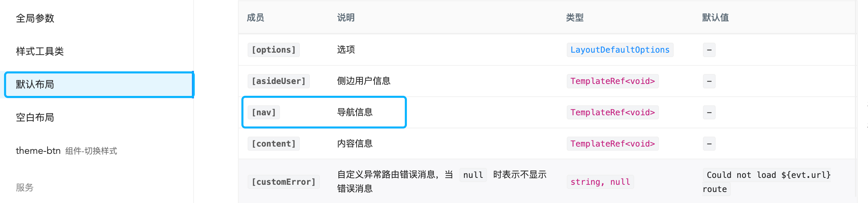Click the 导航信息 description text
This screenshot has width=868, height=203.
[355, 112]
